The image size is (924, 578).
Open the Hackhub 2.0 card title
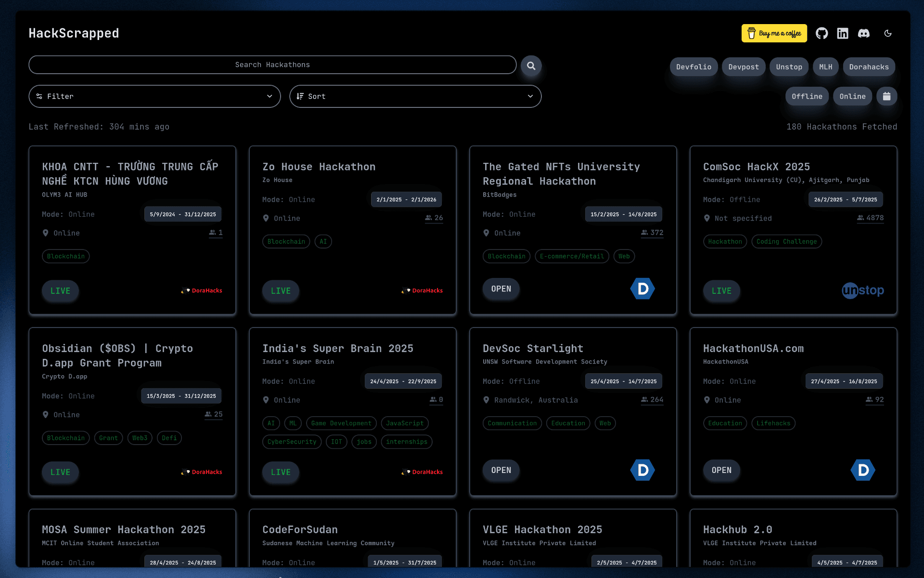[737, 529]
